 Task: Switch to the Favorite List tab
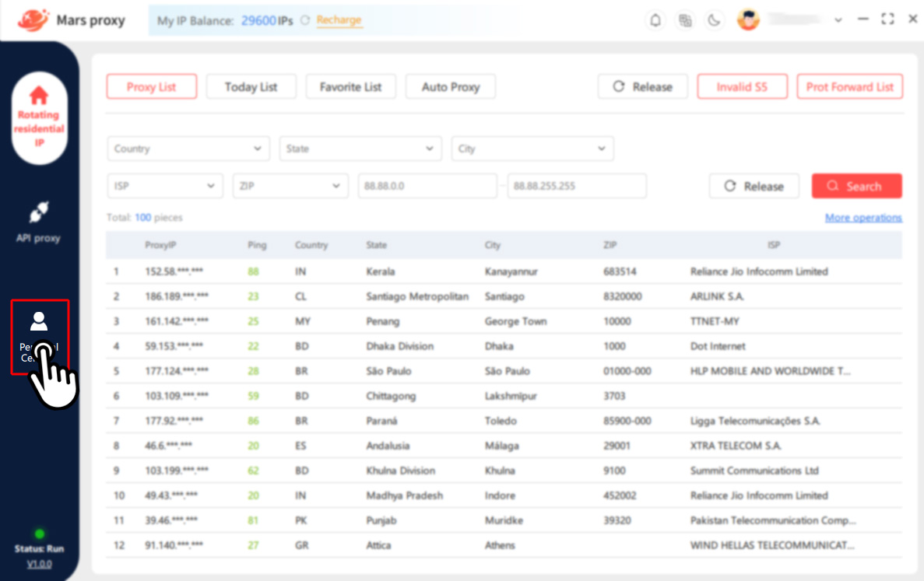[x=350, y=86]
